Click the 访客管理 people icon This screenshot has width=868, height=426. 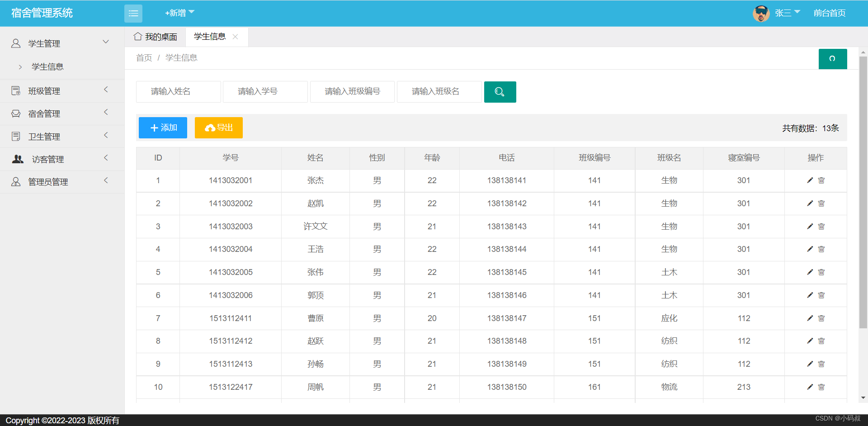click(18, 159)
